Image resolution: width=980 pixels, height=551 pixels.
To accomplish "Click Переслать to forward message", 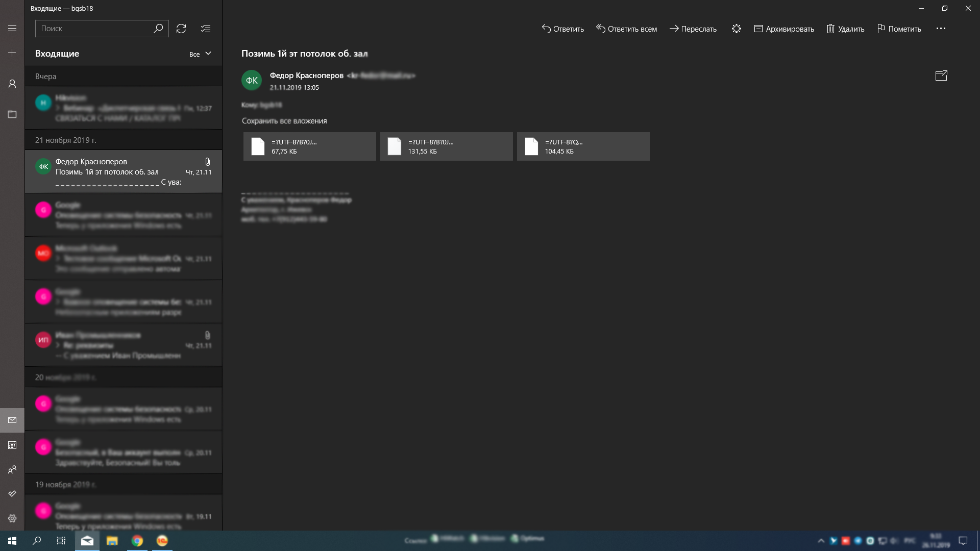I will point(693,29).
